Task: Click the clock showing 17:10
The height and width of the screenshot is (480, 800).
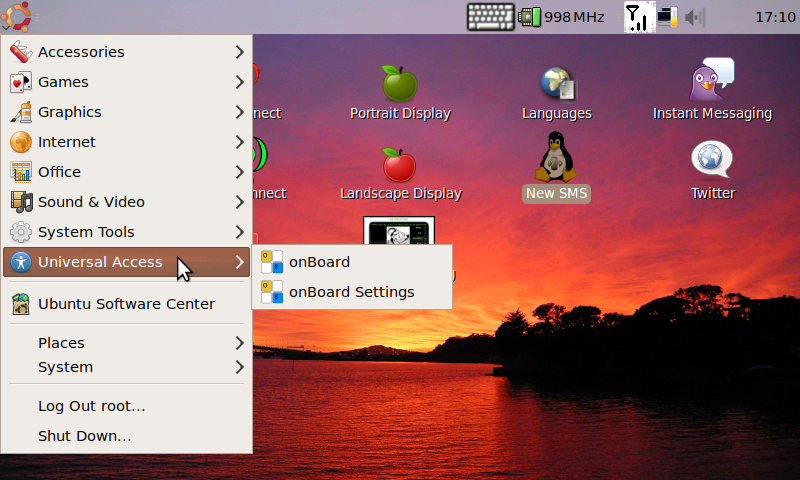Action: 774,17
